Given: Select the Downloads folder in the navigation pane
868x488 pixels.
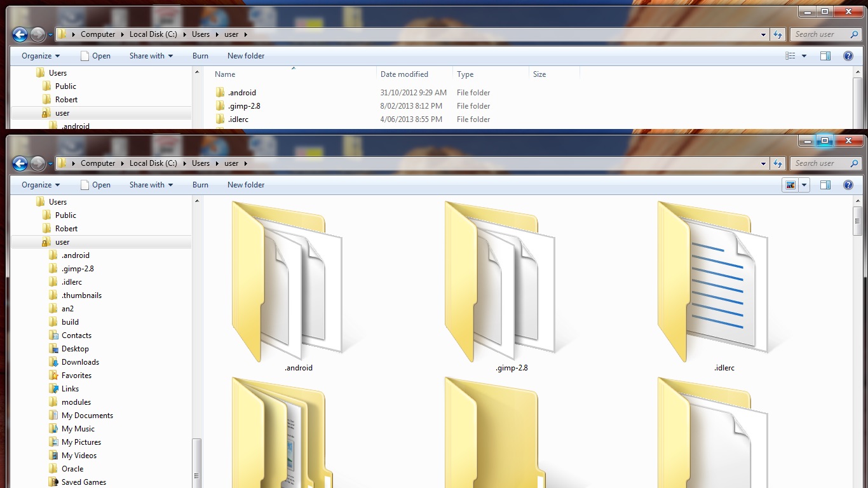Looking at the screenshot, I should pos(80,362).
